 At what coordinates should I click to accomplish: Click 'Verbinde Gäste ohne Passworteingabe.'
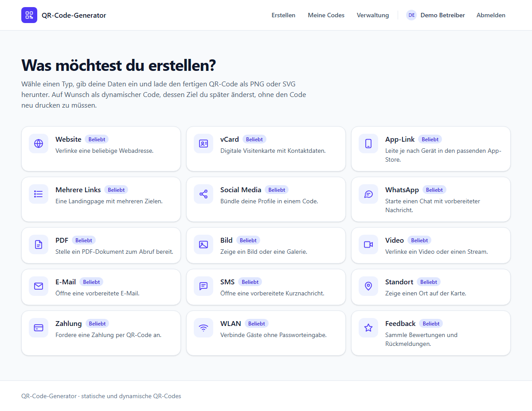(274, 335)
